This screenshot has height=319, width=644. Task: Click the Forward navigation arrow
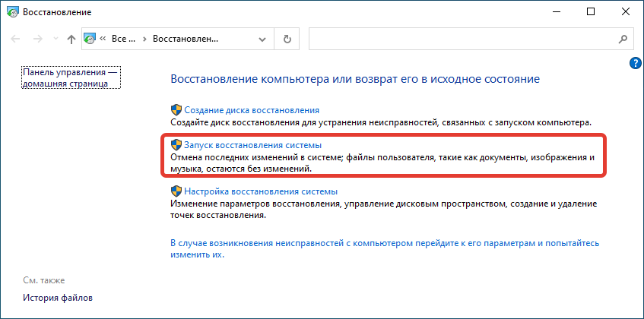coord(37,39)
